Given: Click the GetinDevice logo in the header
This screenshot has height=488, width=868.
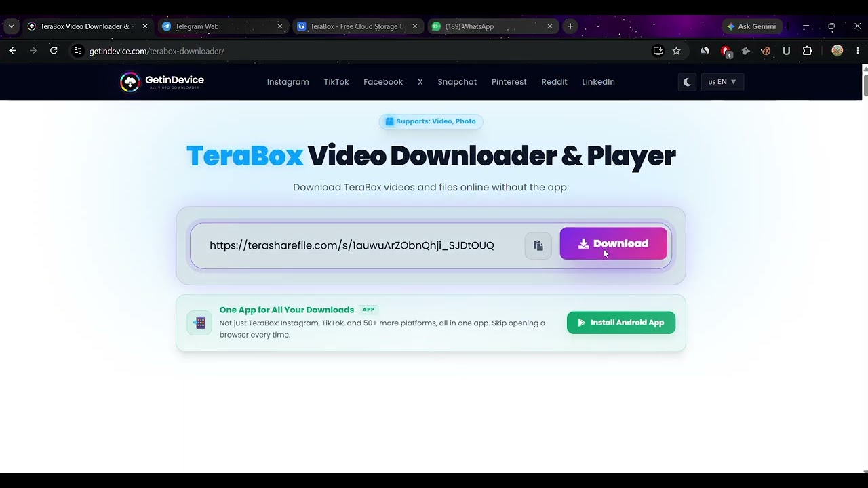Looking at the screenshot, I should coord(162,82).
